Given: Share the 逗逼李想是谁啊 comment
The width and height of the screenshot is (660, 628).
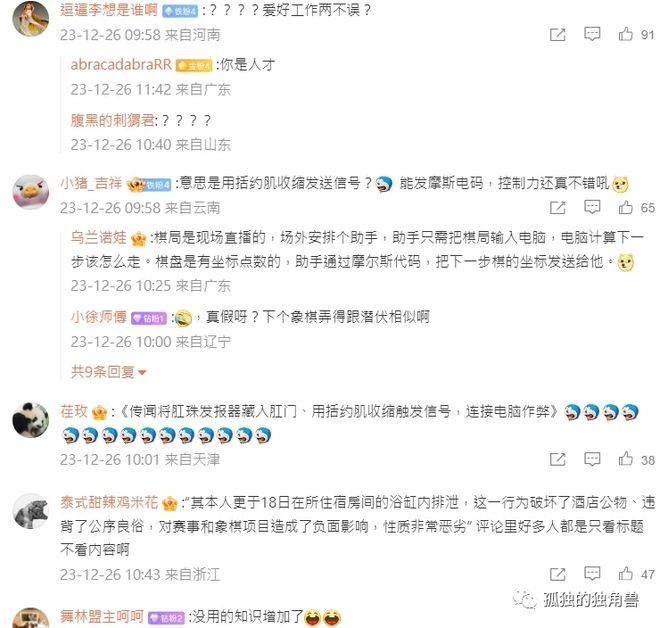Looking at the screenshot, I should (558, 35).
